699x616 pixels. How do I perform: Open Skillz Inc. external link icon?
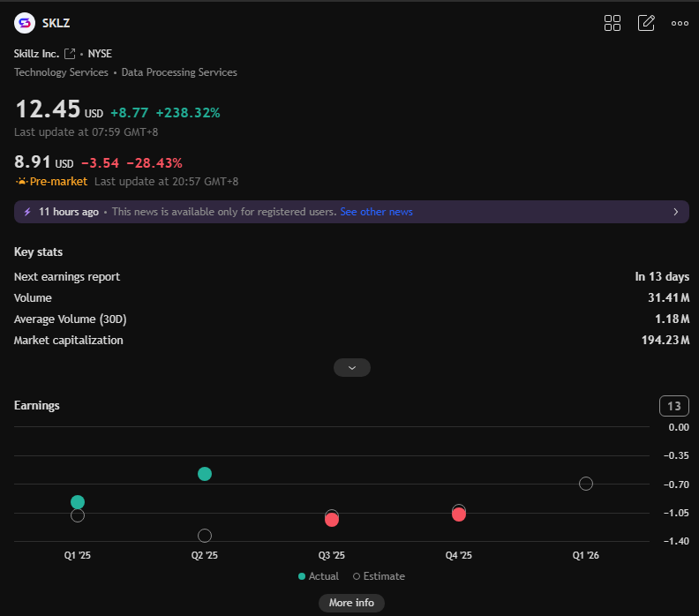point(70,54)
